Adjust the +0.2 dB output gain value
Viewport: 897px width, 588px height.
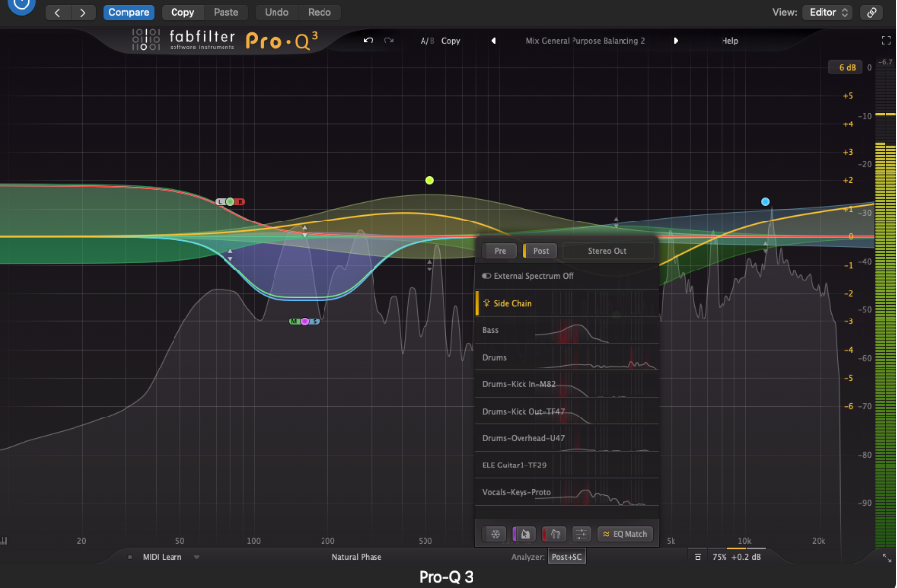click(746, 557)
